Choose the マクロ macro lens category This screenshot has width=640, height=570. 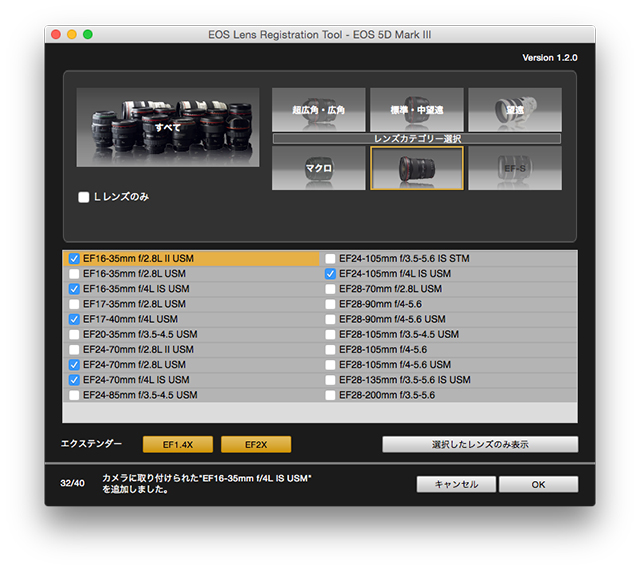[x=318, y=168]
